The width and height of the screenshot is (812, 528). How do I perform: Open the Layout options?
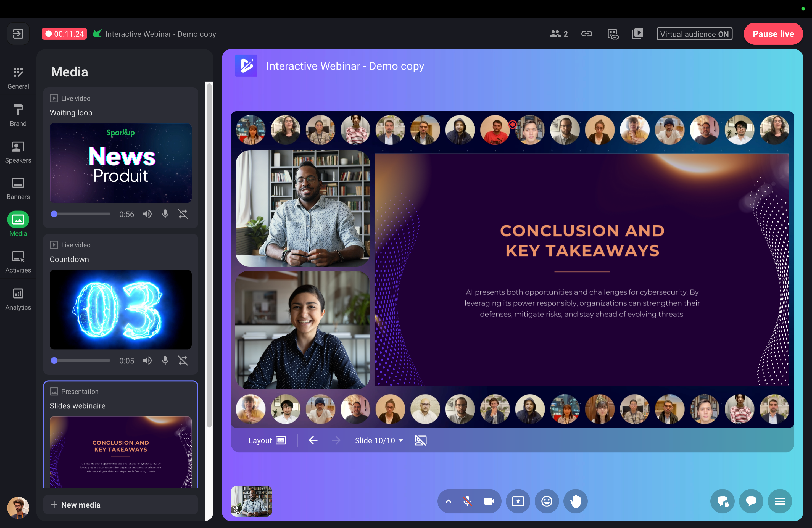pos(267,441)
